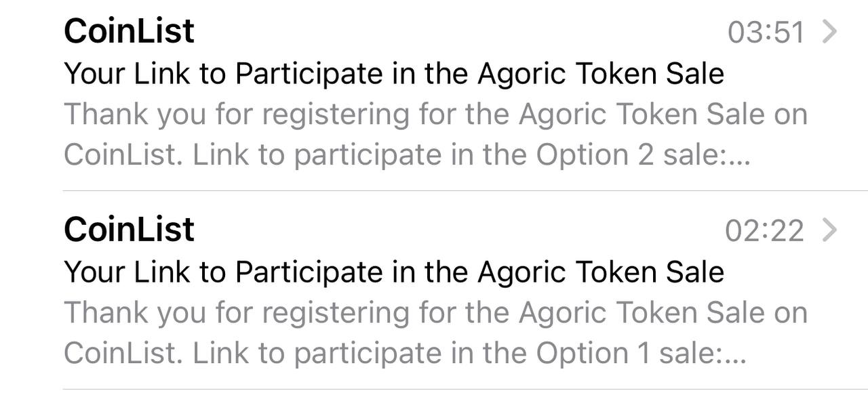Click "Agoric Token Sale" in the bottom email's subject
868x399 pixels.
(601, 272)
